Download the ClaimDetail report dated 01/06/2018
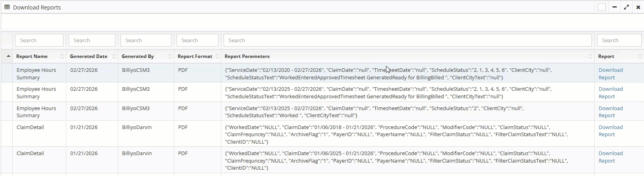Viewport: 644px width, 176px height. pyautogui.click(x=610, y=131)
